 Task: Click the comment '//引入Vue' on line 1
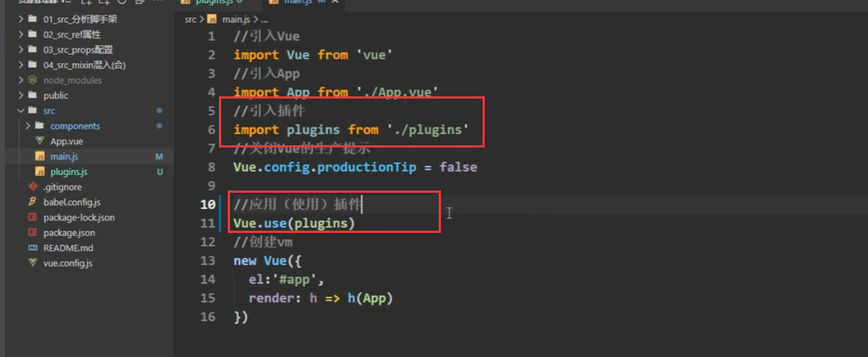pos(266,37)
